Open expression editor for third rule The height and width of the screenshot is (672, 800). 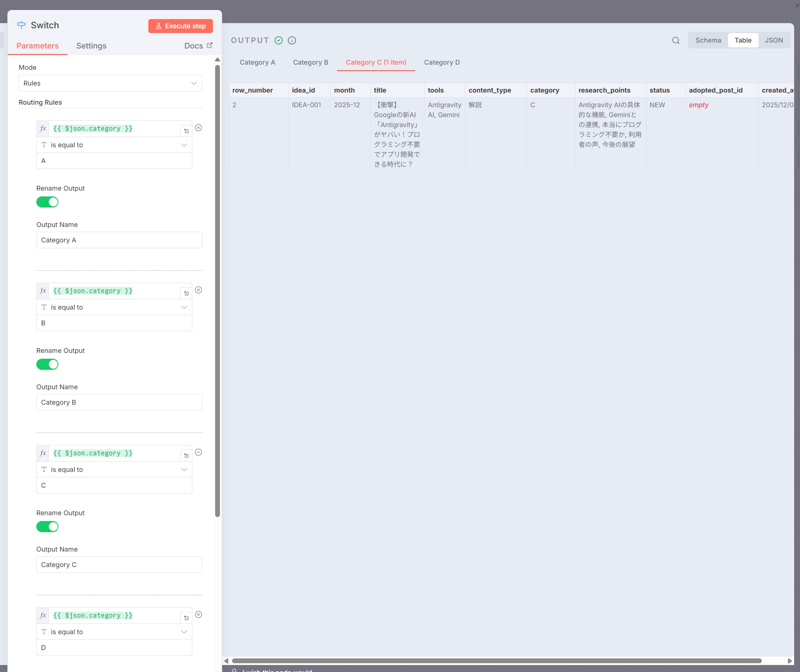pos(186,455)
